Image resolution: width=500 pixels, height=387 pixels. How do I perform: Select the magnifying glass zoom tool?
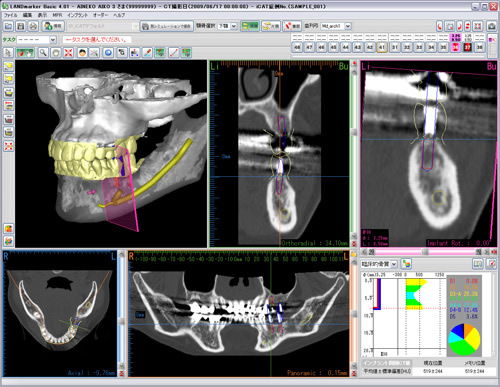(x=43, y=52)
